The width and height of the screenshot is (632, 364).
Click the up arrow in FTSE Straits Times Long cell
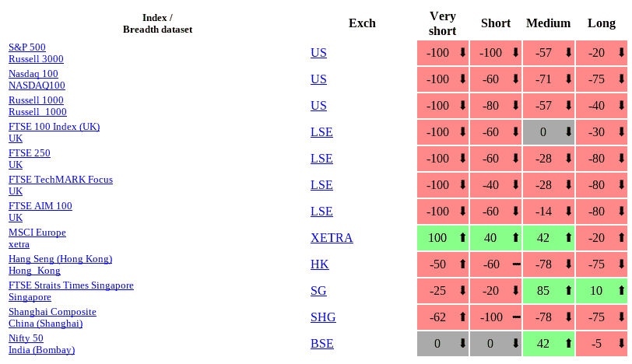tap(621, 291)
